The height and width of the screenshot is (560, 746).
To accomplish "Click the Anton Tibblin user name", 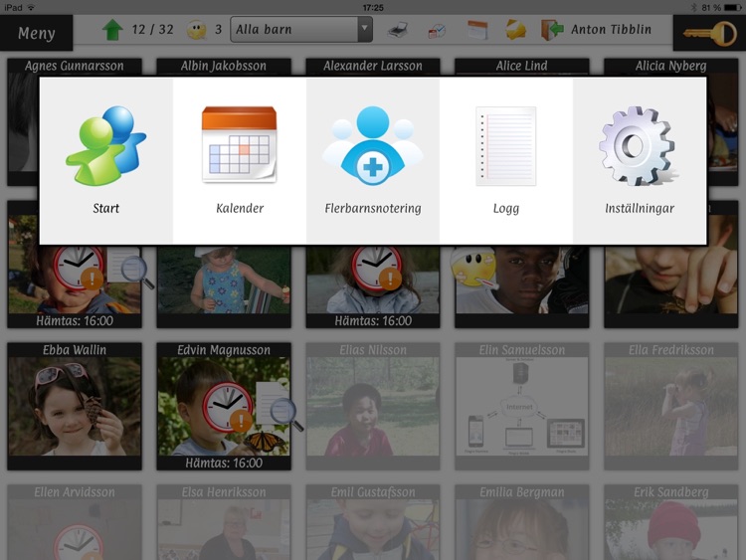I will 611,30.
